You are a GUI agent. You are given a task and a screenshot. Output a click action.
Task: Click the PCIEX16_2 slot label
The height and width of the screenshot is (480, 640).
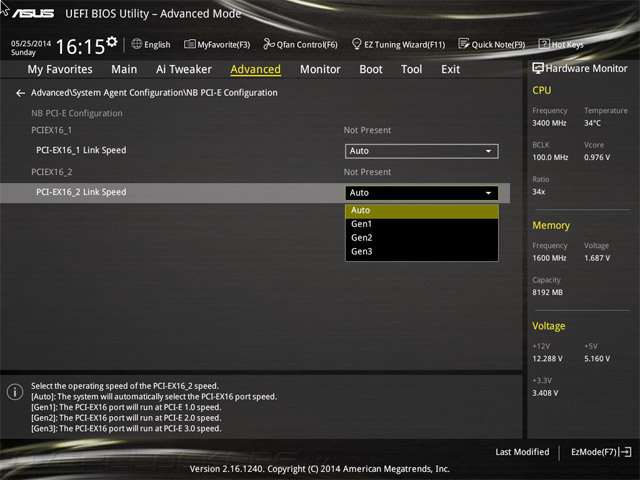coord(51,172)
